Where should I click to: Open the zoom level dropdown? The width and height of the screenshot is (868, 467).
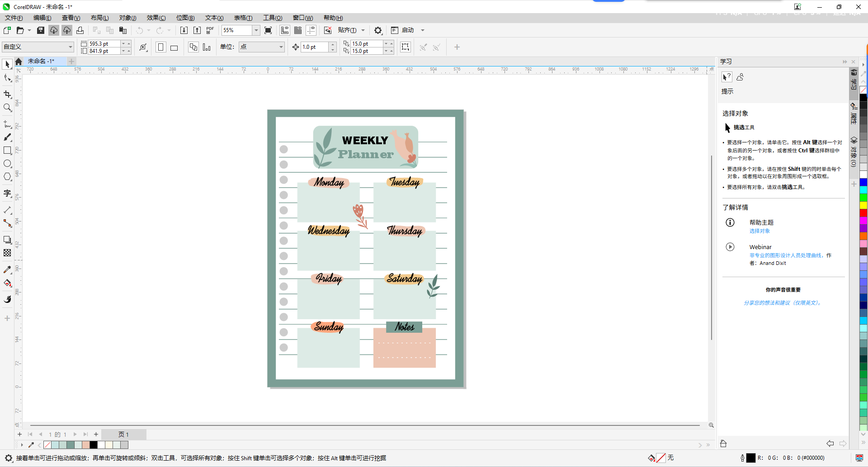pos(256,30)
